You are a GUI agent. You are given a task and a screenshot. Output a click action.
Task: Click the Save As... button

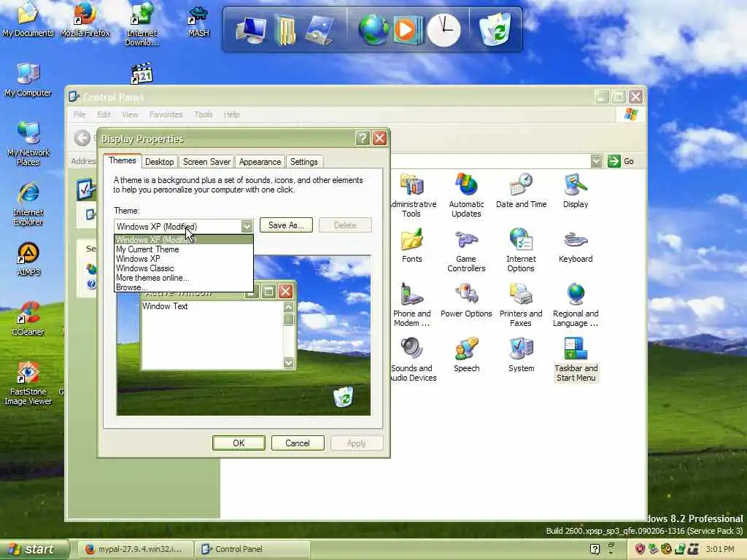pos(286,225)
